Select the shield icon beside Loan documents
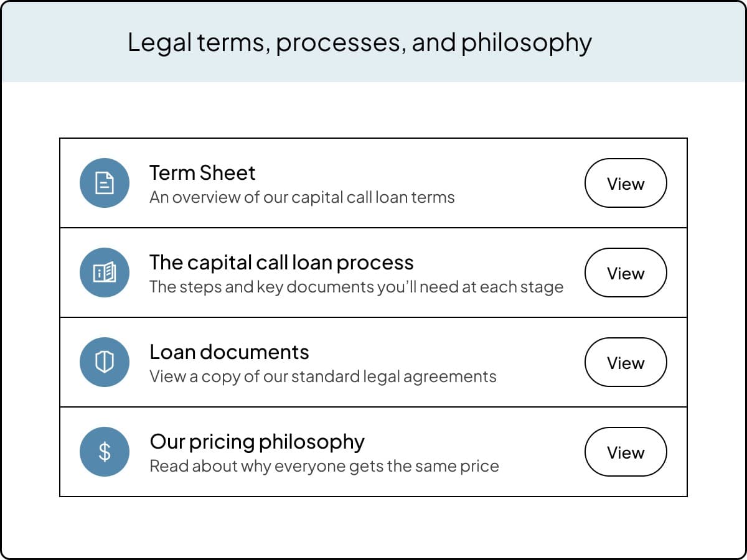This screenshot has height=560, width=747. (x=104, y=362)
